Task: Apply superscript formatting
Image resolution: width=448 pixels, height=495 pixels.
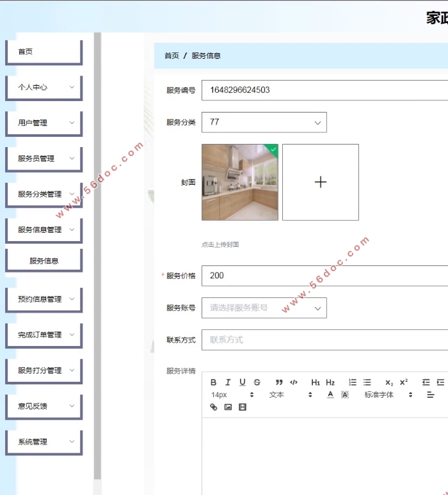Action: coord(404,382)
